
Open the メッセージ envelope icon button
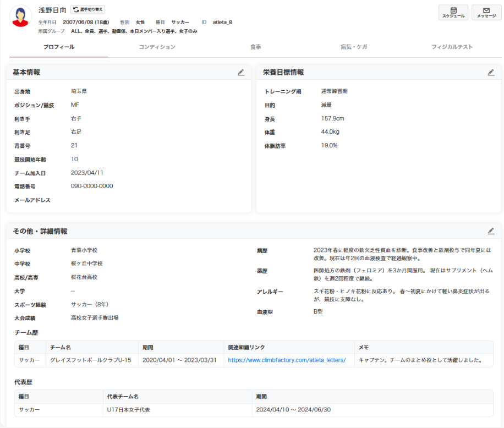486,13
